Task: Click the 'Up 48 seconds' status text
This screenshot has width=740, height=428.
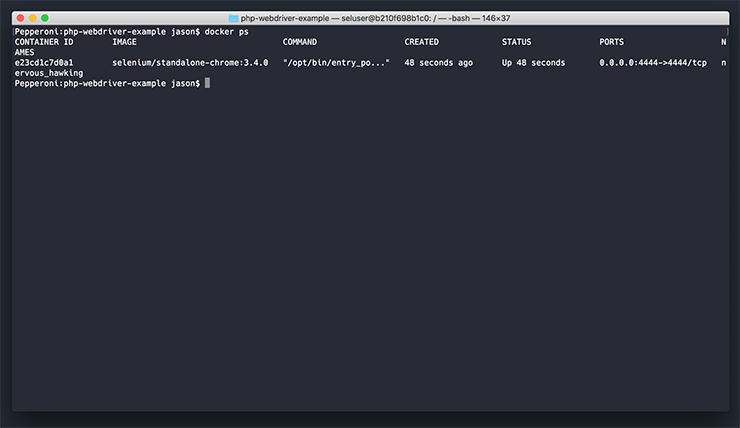Action: tap(533, 63)
